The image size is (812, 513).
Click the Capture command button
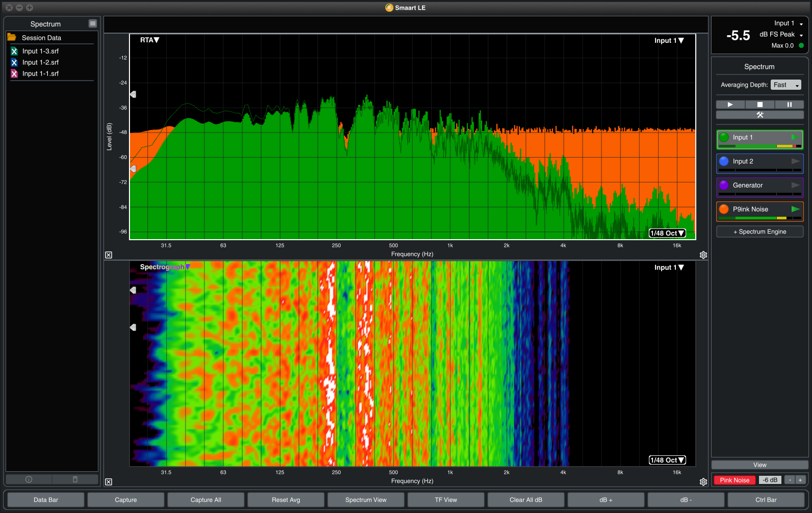click(126, 500)
